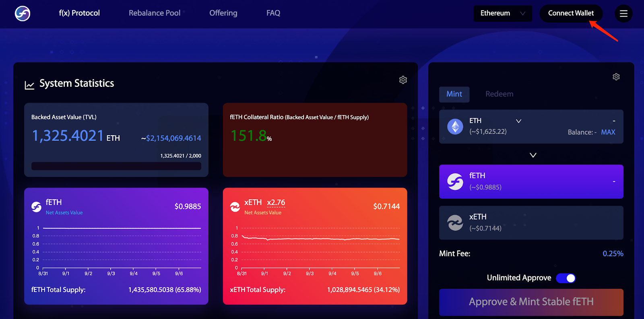Click the TVL capacity progress bar
644x319 pixels.
point(116,166)
